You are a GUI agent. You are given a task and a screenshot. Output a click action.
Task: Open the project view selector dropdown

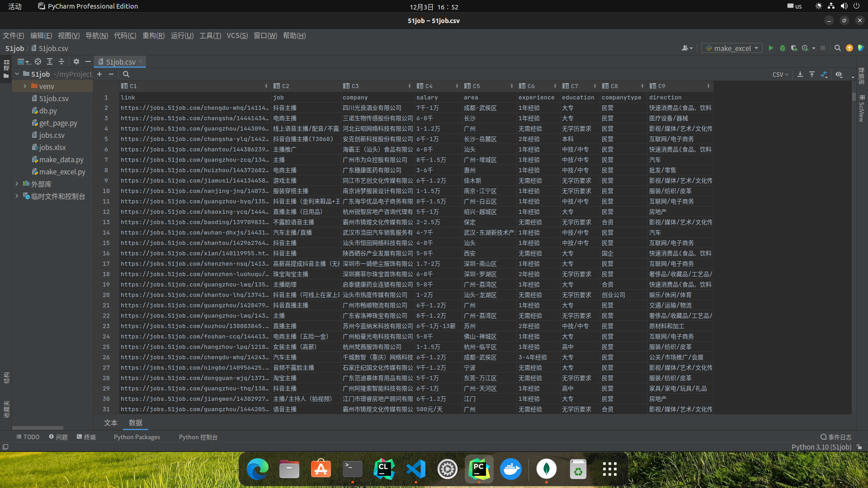24,61
